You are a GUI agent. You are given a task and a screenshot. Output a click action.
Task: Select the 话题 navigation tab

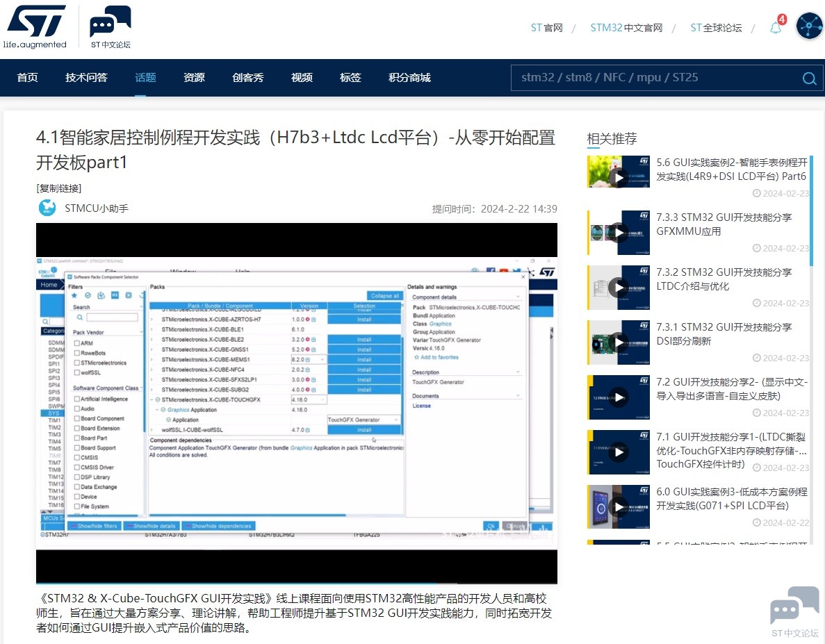145,77
